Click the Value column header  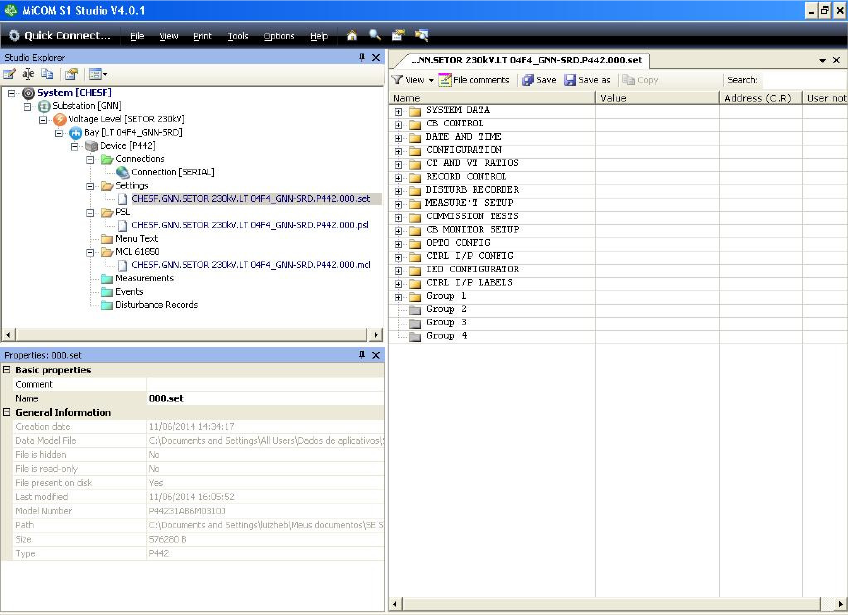pos(657,98)
